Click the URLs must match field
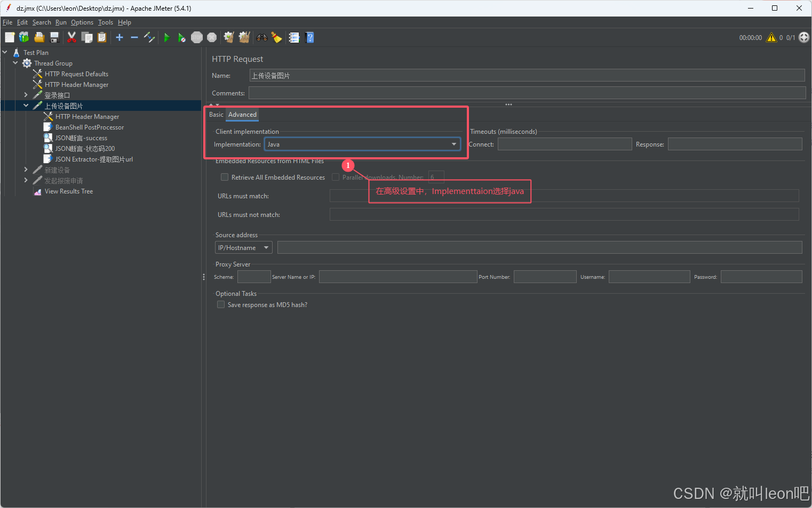 coord(564,196)
